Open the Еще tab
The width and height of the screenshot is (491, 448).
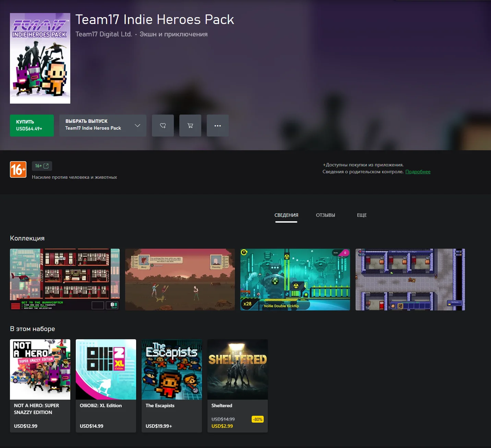point(362,215)
